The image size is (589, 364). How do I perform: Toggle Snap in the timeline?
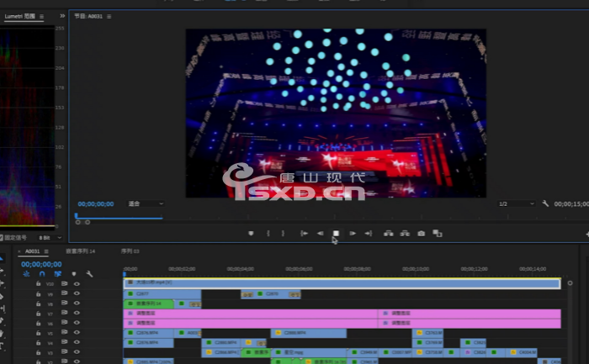point(42,274)
